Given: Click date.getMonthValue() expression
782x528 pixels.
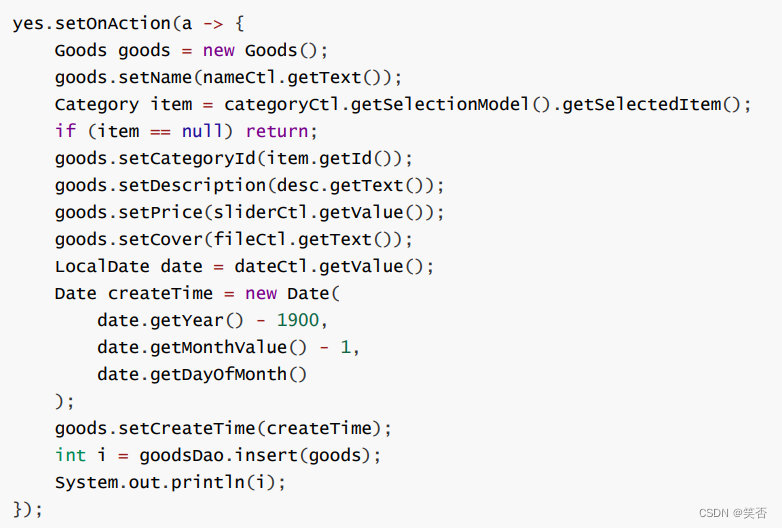Looking at the screenshot, I should point(202,347).
